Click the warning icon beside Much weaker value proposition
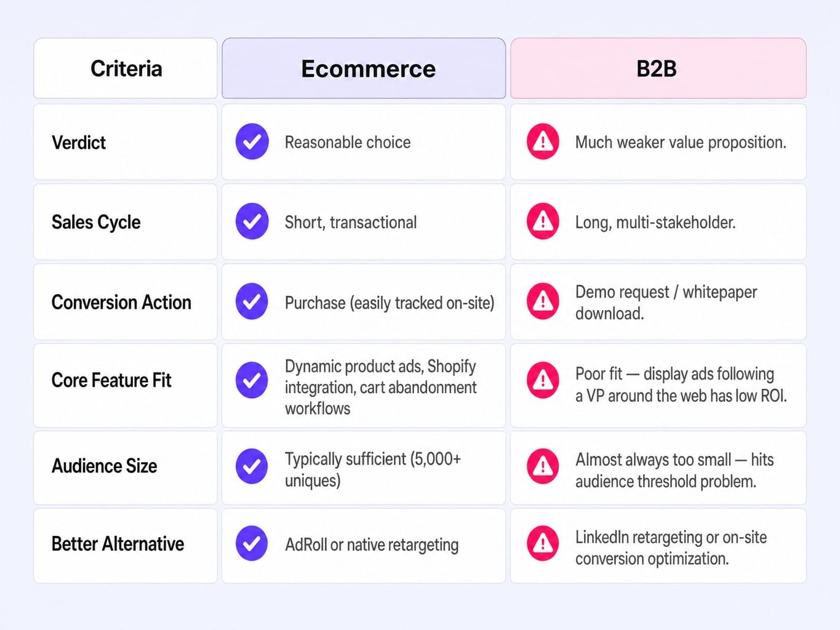This screenshot has width=840, height=630. click(x=543, y=142)
